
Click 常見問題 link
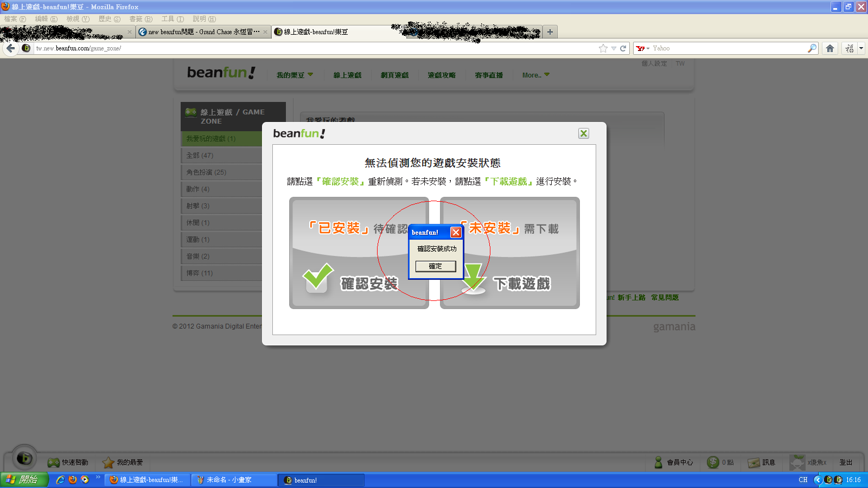tap(665, 298)
